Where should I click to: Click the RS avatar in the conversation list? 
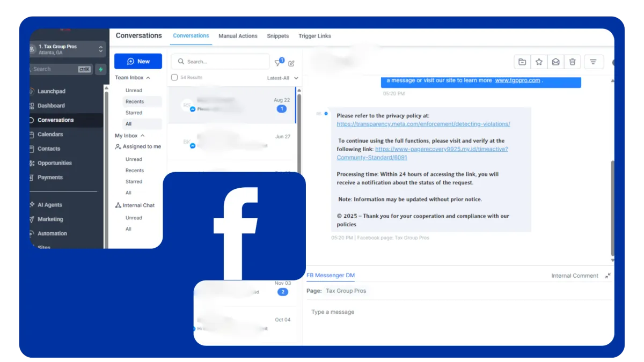pos(187,106)
